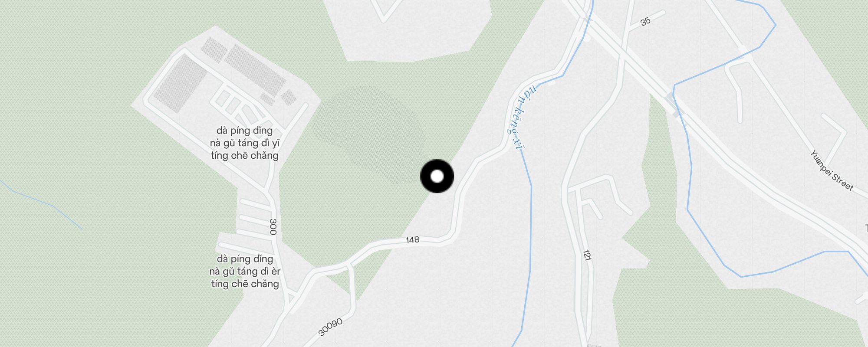Click the small blue stream at the far left
The image size is (868, 347).
[41, 204]
